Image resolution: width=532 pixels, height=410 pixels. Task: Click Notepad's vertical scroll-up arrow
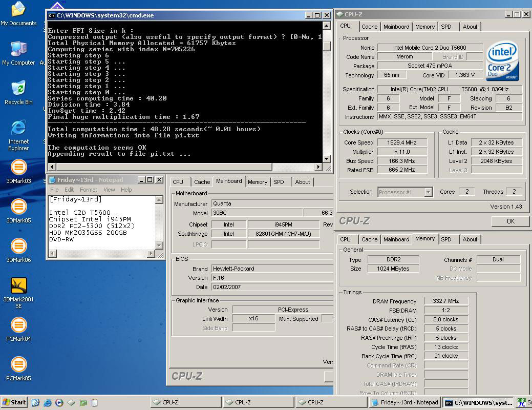pos(159,200)
